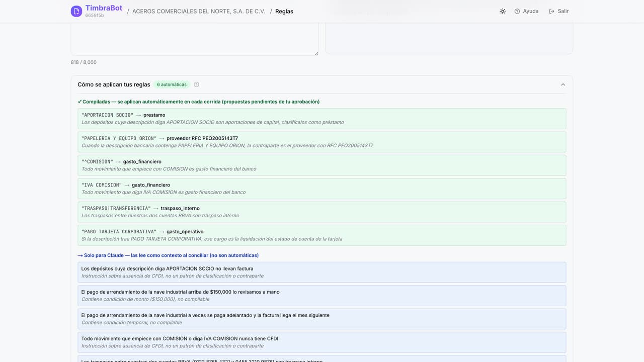Select the 'PAPELERIA Y EQUIPO ORION' proveedor rule
Screen dimensions: 644x362
(321, 142)
